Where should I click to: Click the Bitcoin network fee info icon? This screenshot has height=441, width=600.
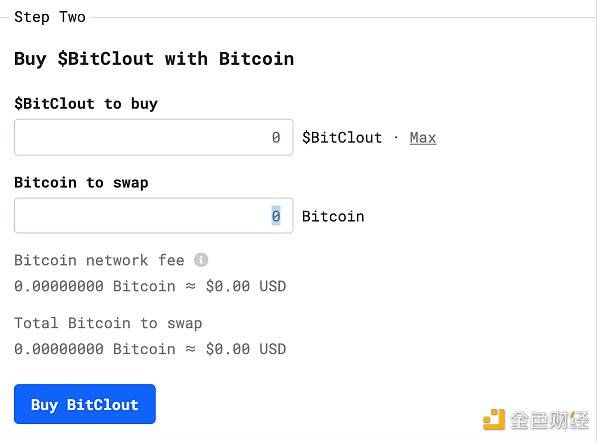tap(201, 260)
